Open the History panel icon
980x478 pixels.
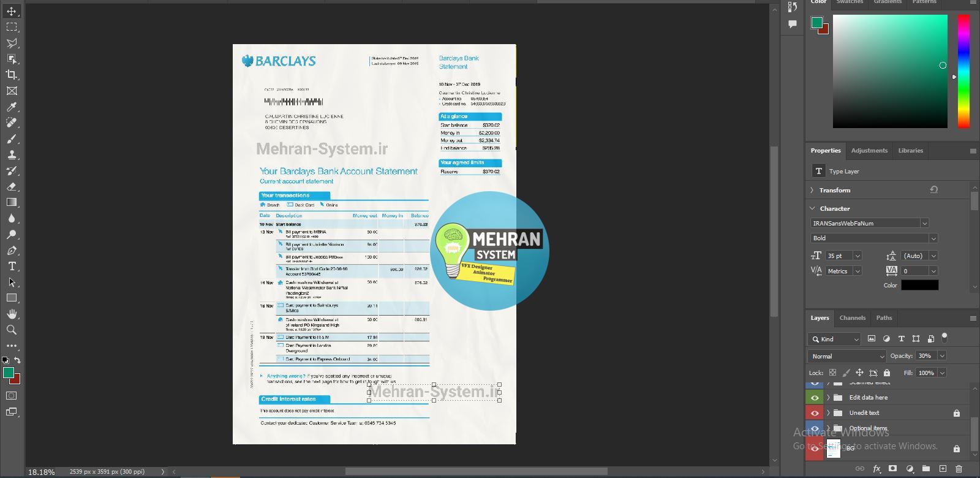point(793,7)
